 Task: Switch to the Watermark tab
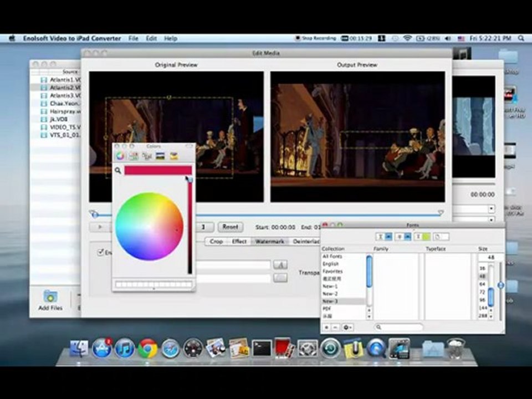point(270,241)
